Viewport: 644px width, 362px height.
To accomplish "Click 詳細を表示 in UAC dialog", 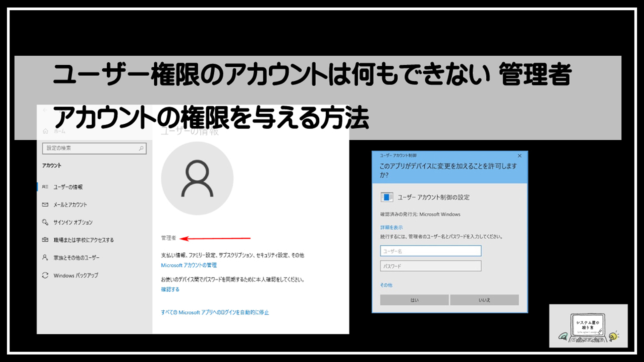I will point(391,227).
